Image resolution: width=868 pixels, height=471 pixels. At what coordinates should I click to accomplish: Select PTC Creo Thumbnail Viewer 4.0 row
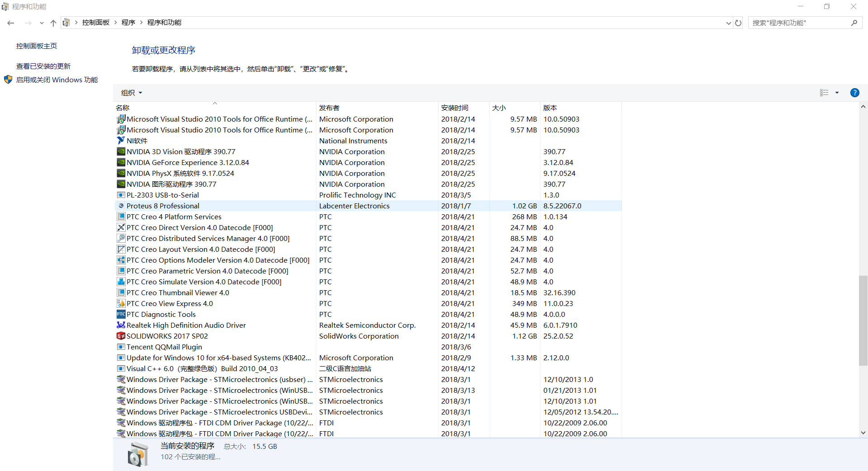[x=368, y=292]
